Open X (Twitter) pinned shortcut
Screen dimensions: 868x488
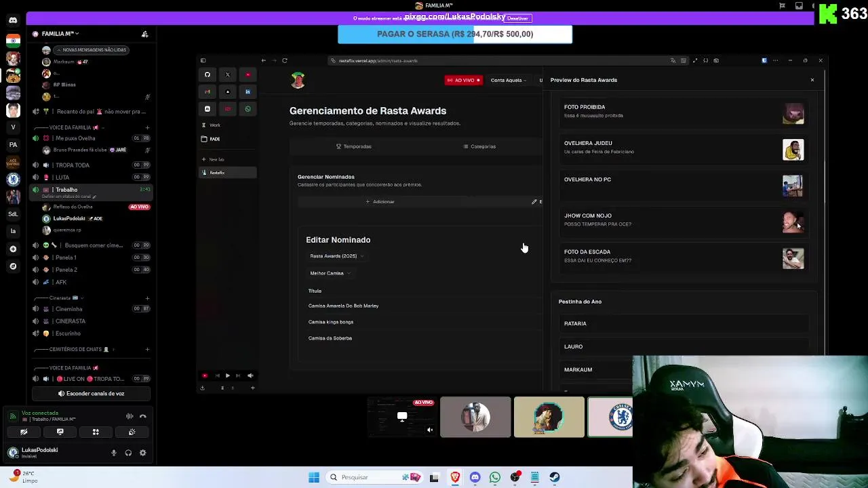[228, 75]
